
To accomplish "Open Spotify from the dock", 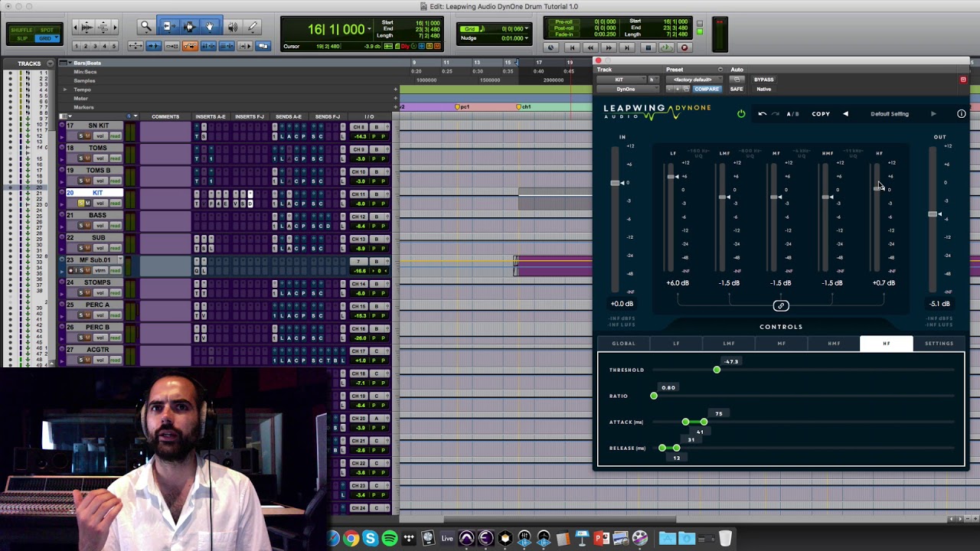I will click(x=390, y=539).
